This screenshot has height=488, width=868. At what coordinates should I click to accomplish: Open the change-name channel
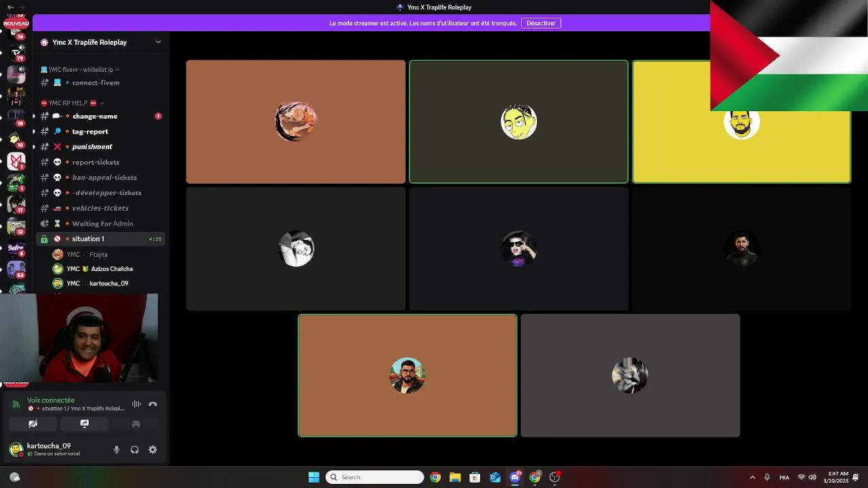click(100, 116)
